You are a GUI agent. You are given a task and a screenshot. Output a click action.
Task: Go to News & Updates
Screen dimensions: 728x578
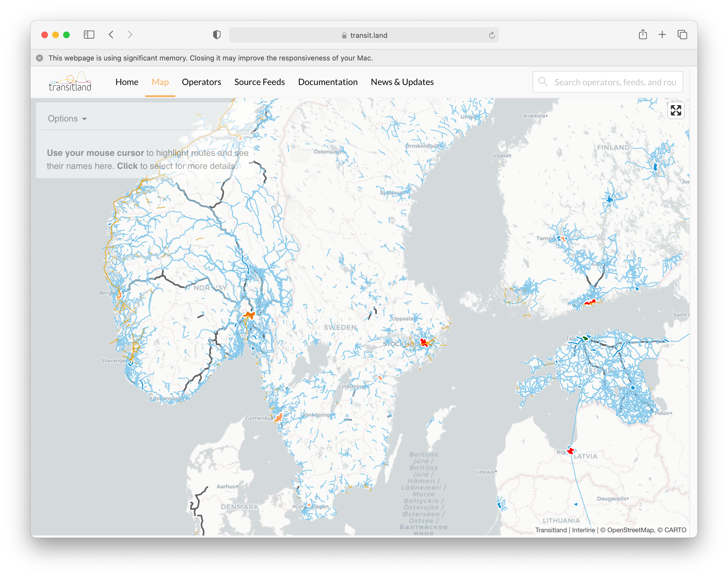[402, 82]
